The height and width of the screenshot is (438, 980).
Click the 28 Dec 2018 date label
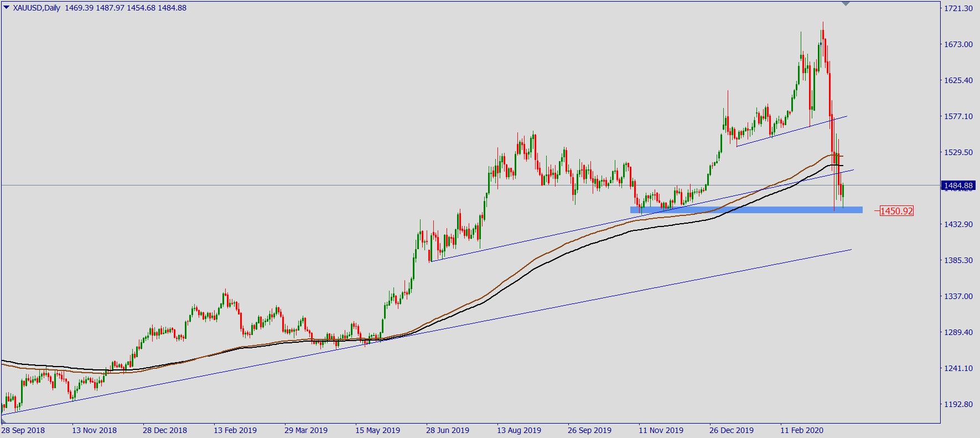tap(165, 430)
